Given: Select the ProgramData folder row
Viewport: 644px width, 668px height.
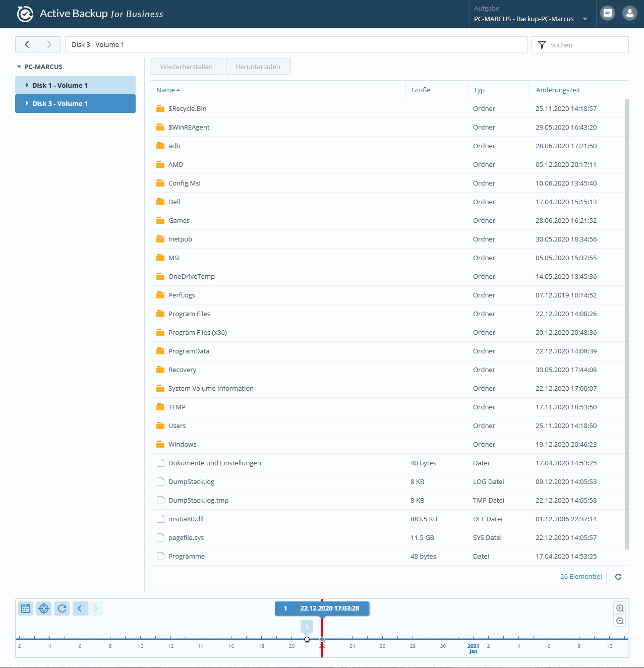Looking at the screenshot, I should point(387,351).
